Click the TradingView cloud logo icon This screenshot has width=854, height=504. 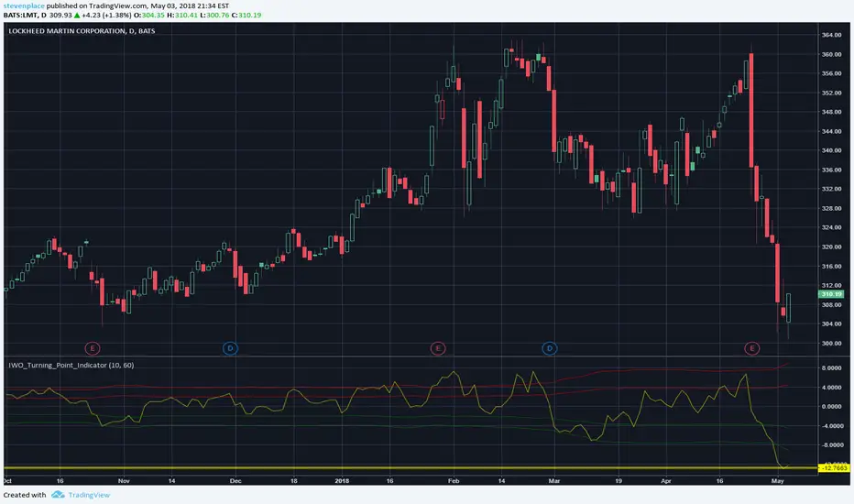click(58, 495)
